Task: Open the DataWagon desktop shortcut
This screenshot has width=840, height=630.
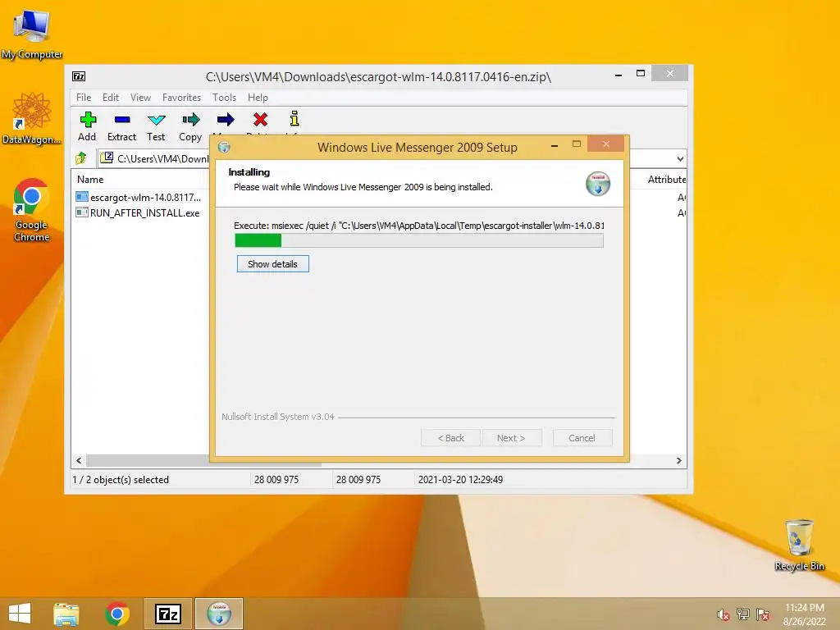Action: 32,118
